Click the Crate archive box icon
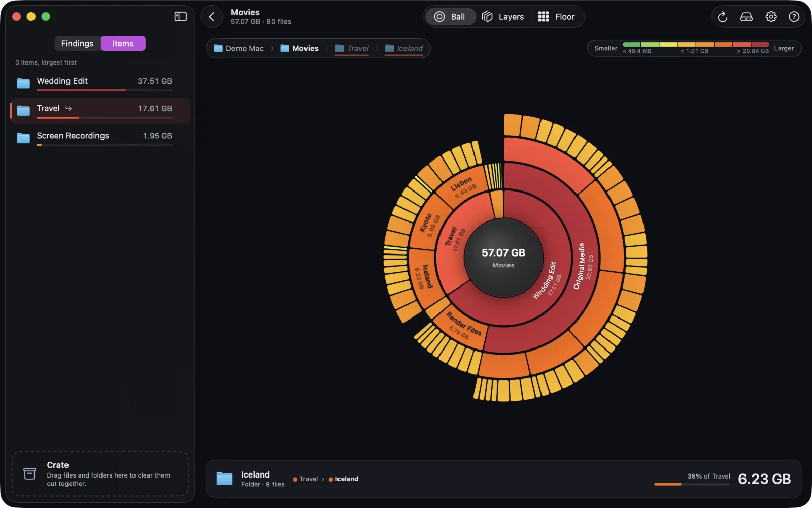Screen dimensions: 812x508 coord(30,474)
